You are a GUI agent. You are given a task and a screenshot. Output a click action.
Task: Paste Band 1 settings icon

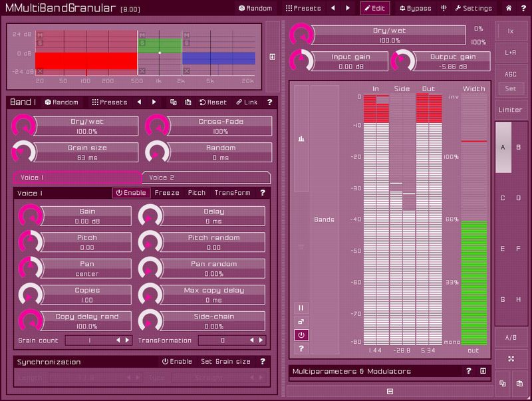tap(188, 102)
